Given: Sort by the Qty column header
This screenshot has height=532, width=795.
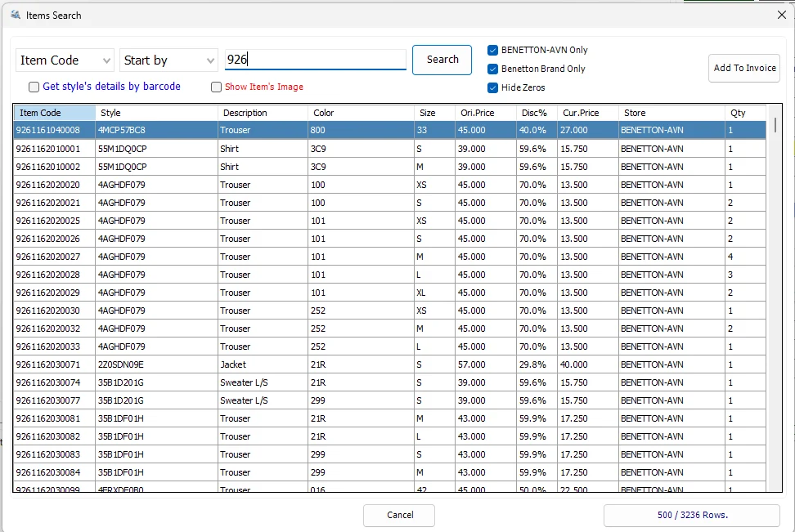Looking at the screenshot, I should pos(745,113).
